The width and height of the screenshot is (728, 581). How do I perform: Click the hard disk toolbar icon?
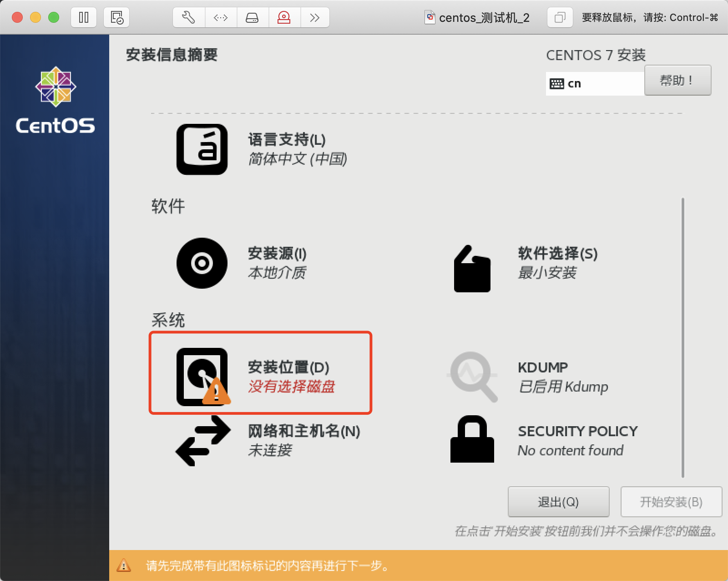(253, 18)
